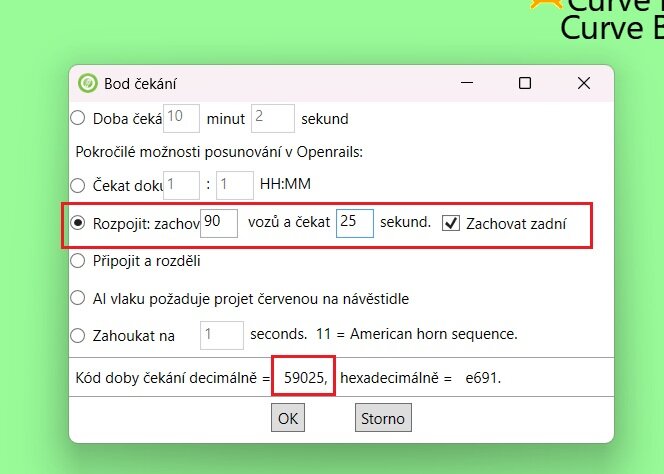Click the Bod čekání window app icon
The width and height of the screenshot is (664, 474).
point(88,83)
